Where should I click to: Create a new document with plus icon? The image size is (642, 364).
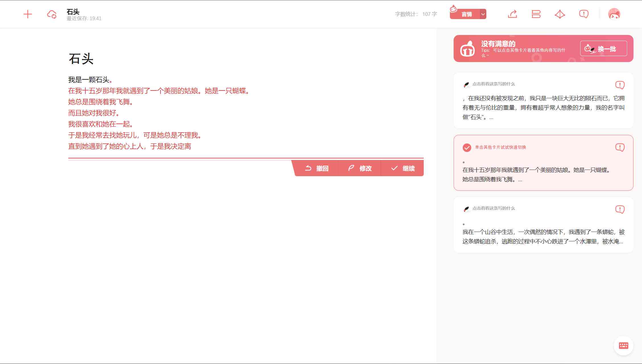pyautogui.click(x=28, y=14)
